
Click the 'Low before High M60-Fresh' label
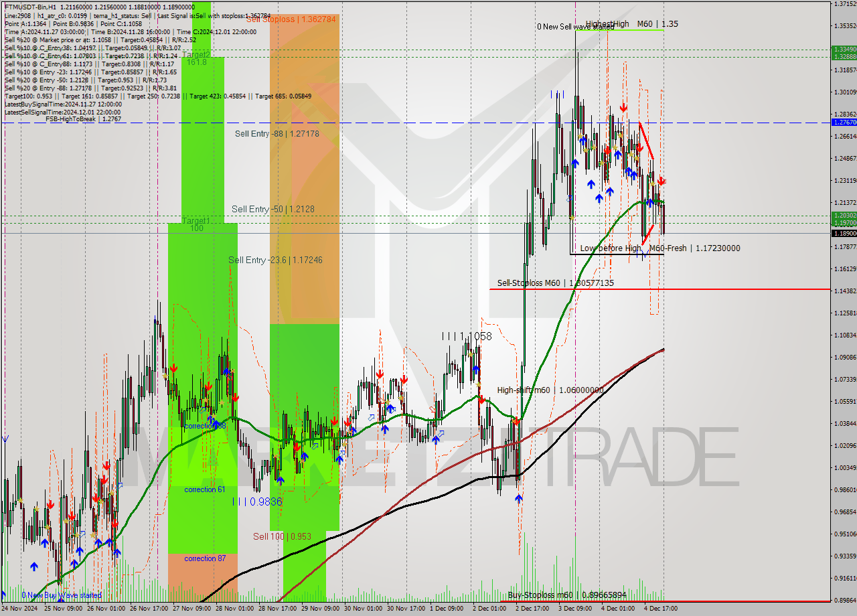coord(660,248)
